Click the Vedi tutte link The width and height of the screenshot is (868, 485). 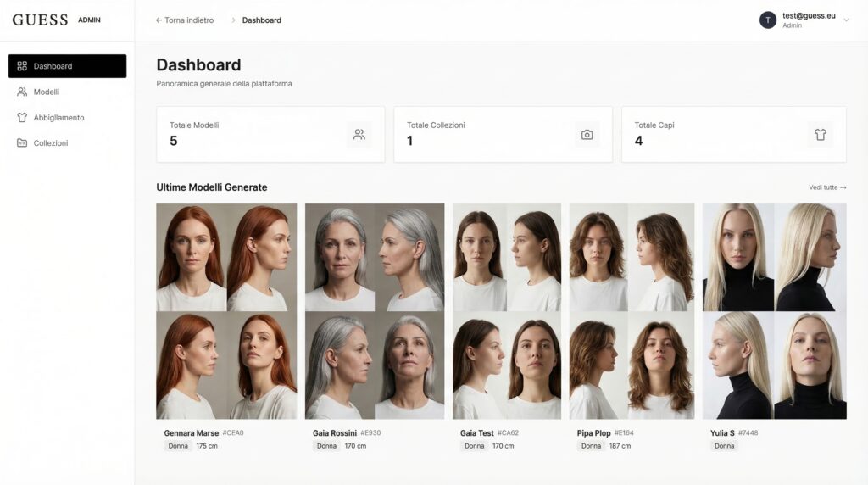pyautogui.click(x=827, y=187)
